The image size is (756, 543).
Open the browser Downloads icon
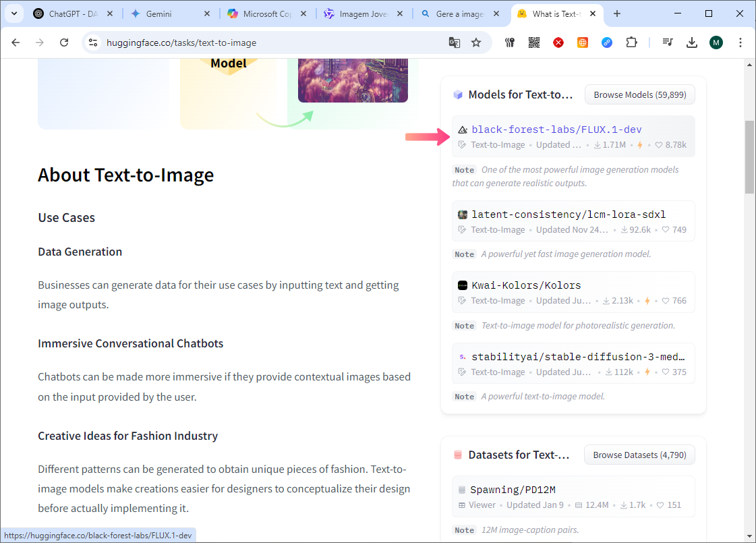692,42
